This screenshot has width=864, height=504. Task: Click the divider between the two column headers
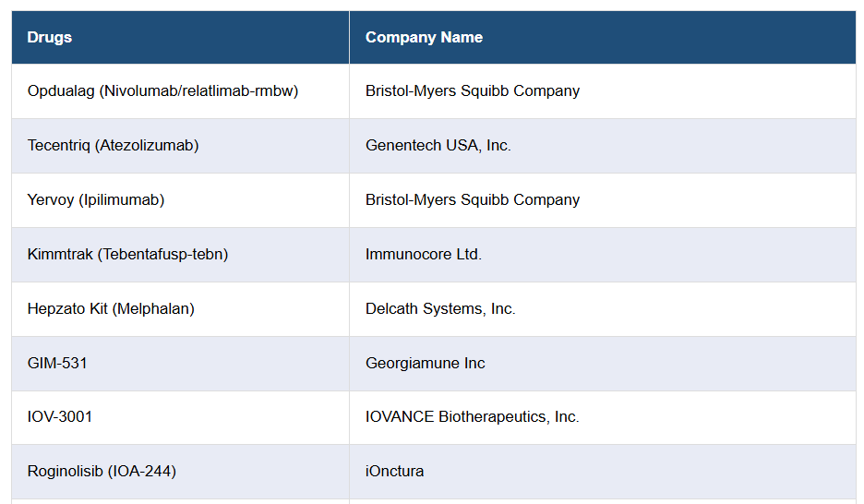(x=349, y=38)
